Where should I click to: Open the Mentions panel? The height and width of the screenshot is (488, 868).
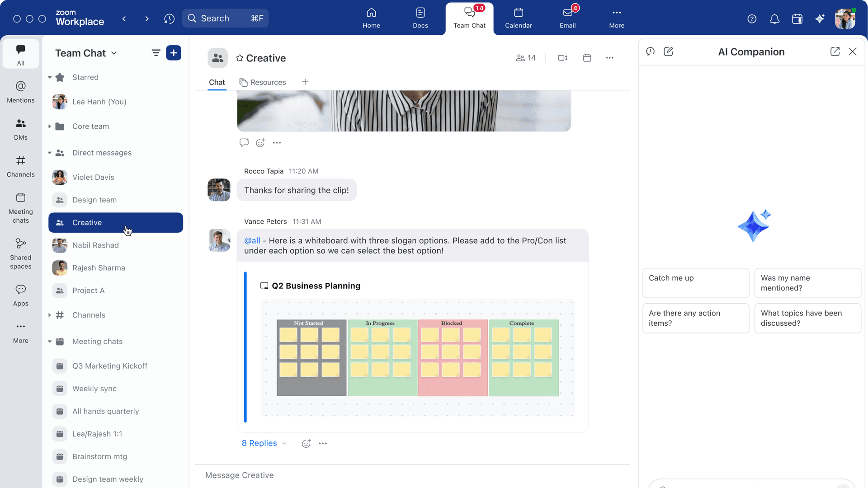(20, 92)
